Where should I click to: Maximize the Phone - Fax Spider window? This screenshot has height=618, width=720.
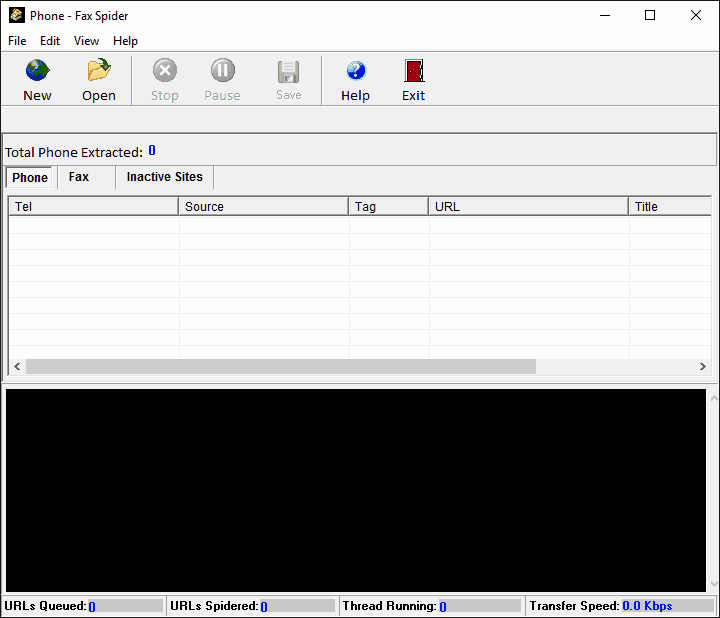[x=650, y=15]
